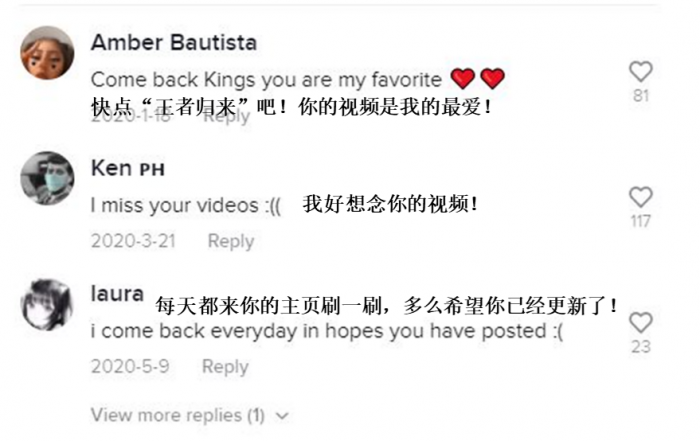Click the chevron beside View more replies

click(282, 416)
